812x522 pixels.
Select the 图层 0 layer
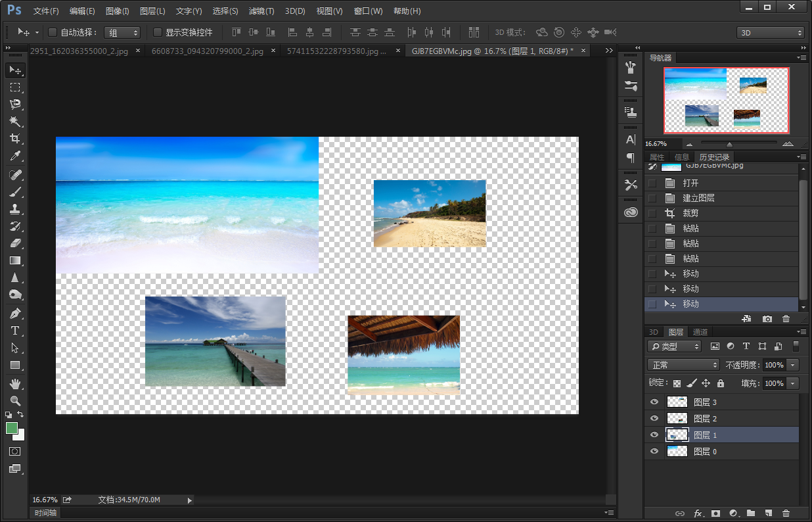pyautogui.click(x=706, y=452)
